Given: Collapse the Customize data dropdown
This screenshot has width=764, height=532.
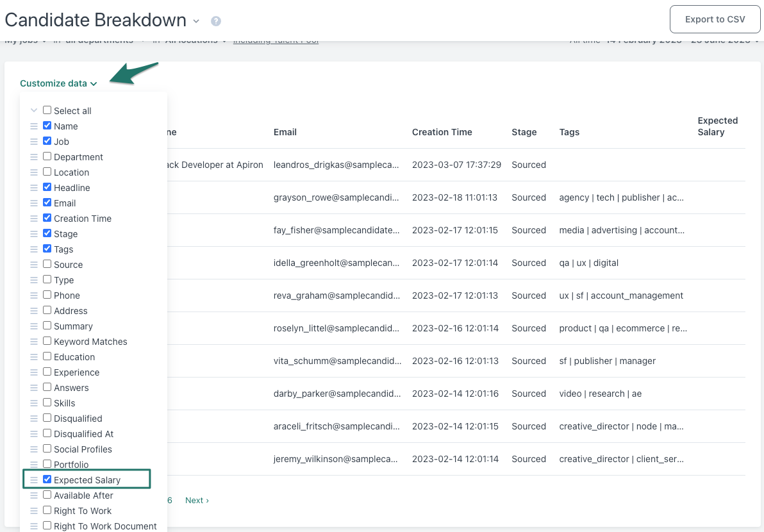Looking at the screenshot, I should 58,84.
